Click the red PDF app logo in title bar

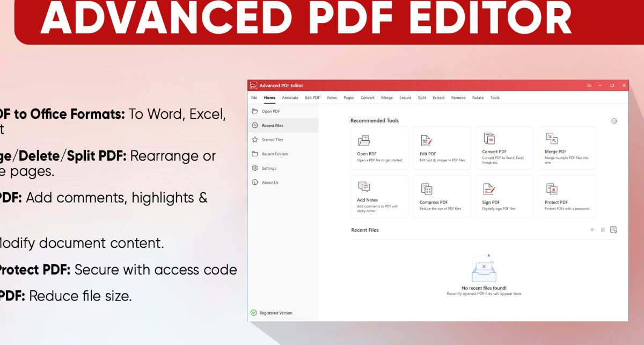(x=254, y=85)
